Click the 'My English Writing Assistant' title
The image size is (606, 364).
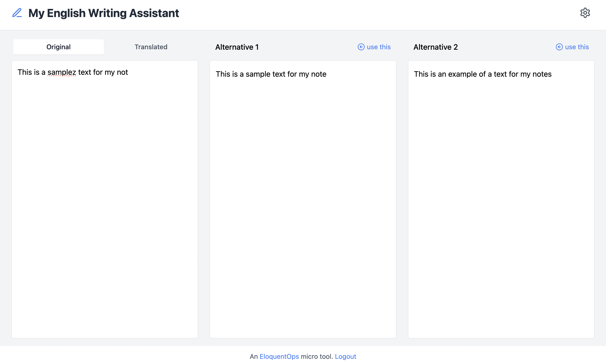coord(103,13)
